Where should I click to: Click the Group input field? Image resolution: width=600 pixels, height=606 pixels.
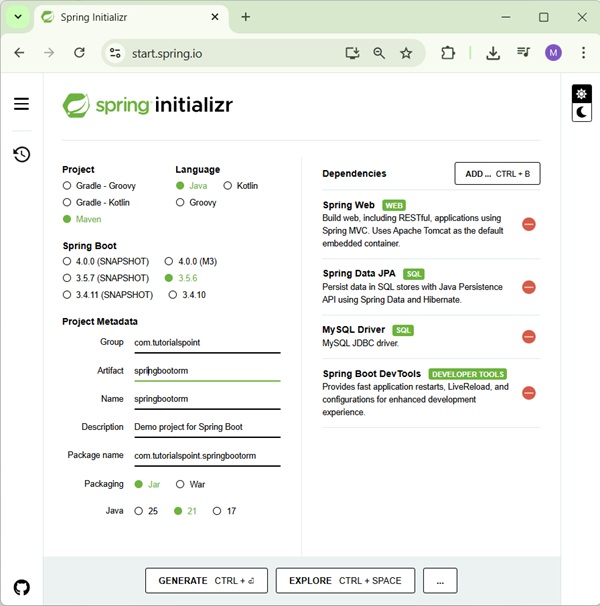pyautogui.click(x=207, y=342)
